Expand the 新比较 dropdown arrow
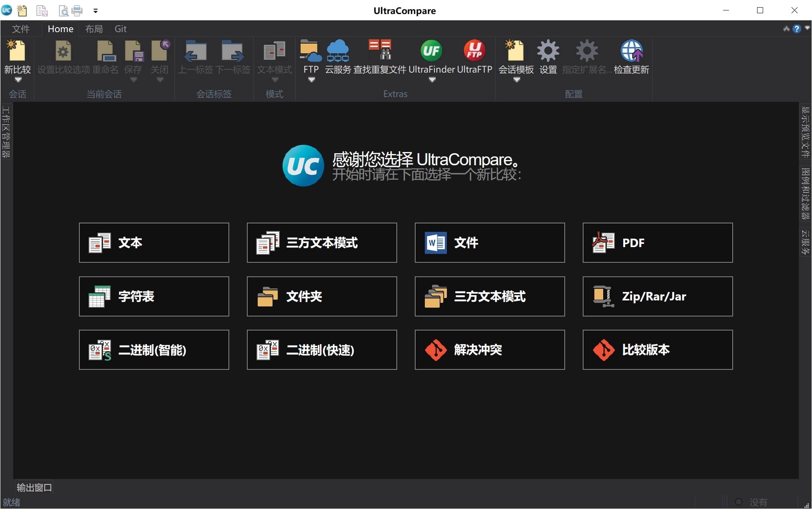Viewport: 812px width, 509px height. tap(18, 80)
